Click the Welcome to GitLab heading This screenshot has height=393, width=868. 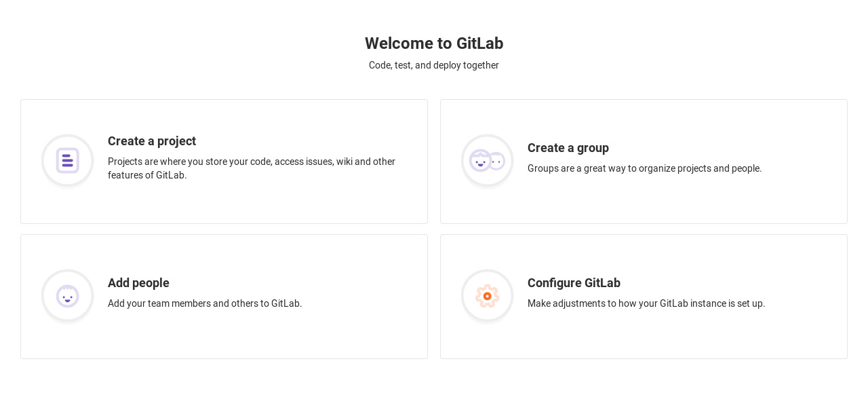click(434, 43)
